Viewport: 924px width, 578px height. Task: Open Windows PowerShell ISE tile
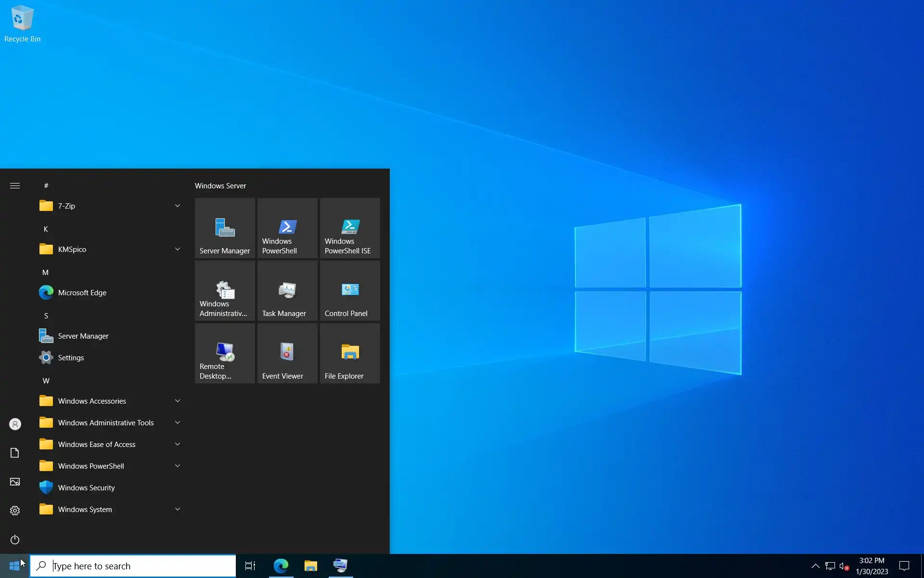(350, 228)
